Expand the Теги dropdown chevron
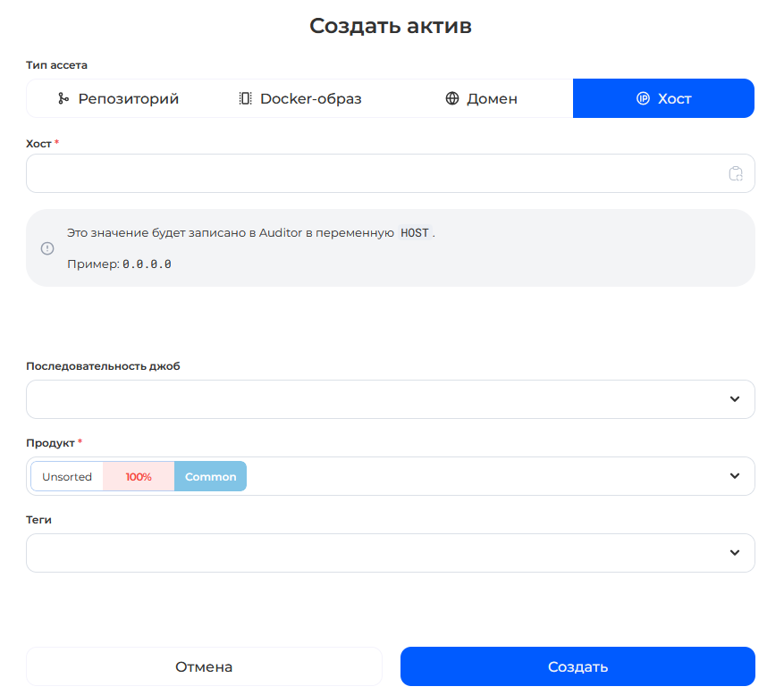The image size is (784, 695). click(x=734, y=553)
